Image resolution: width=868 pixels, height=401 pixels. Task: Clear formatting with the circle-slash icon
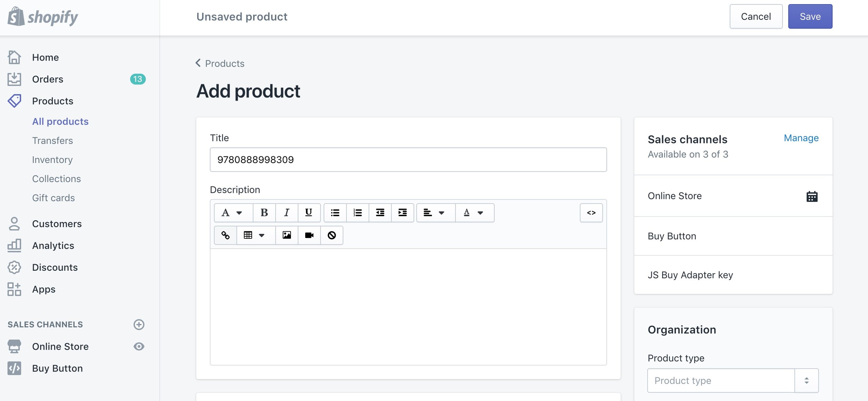(332, 235)
